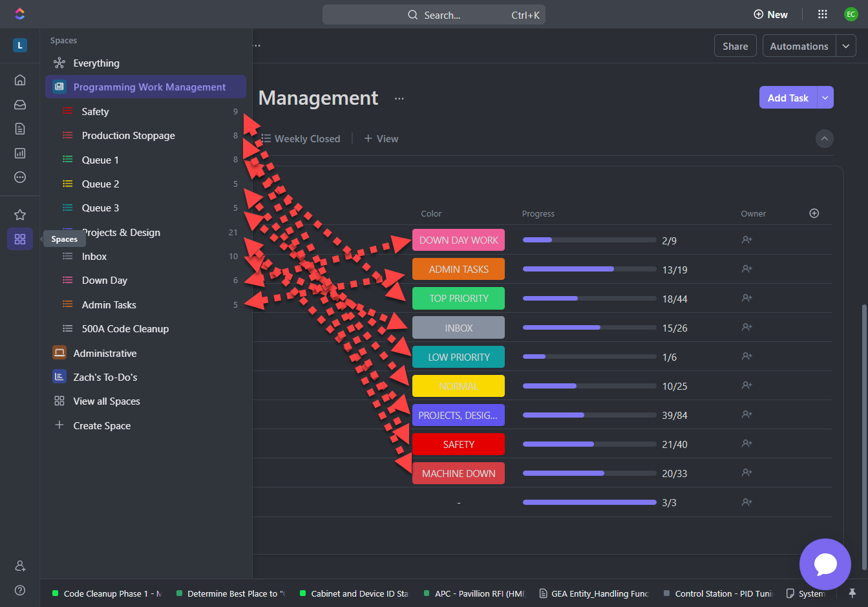Click the DOWN DAY WORK color label
This screenshot has height=607, width=868.
(458, 240)
